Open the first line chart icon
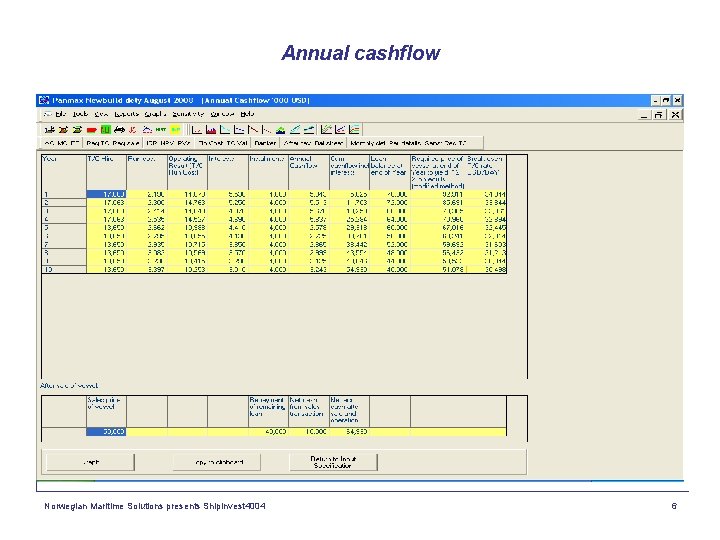 click(x=197, y=130)
